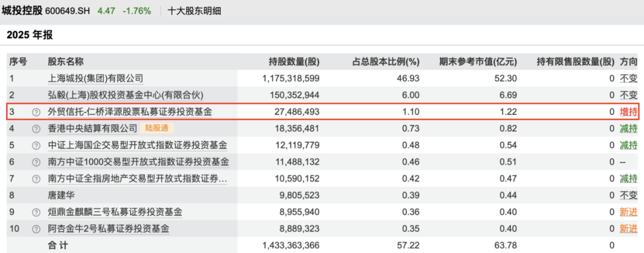The image size is (644, 253).
Task: Click help icon beside 南方中证全指房地产 fund
Action: pos(36,178)
